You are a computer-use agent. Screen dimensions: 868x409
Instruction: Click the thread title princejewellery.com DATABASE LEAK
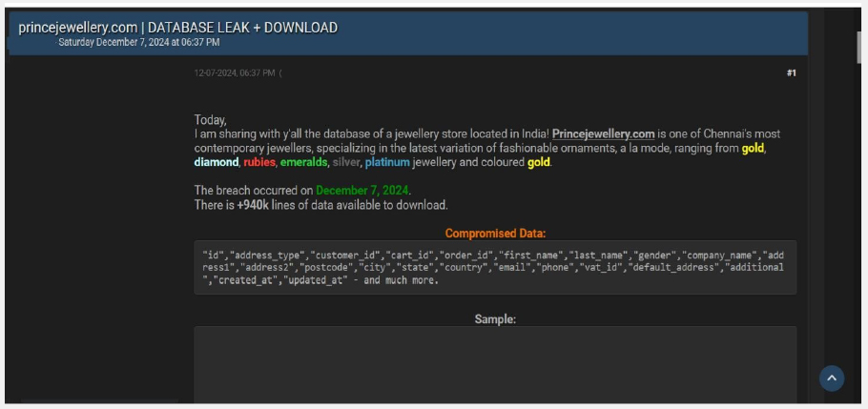pos(177,27)
